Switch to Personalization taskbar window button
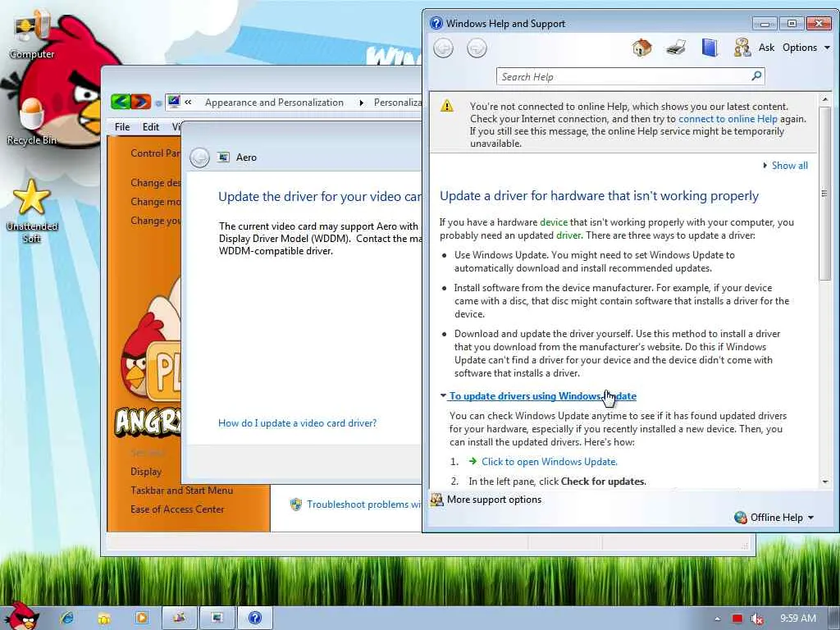The width and height of the screenshot is (840, 630). click(180, 619)
